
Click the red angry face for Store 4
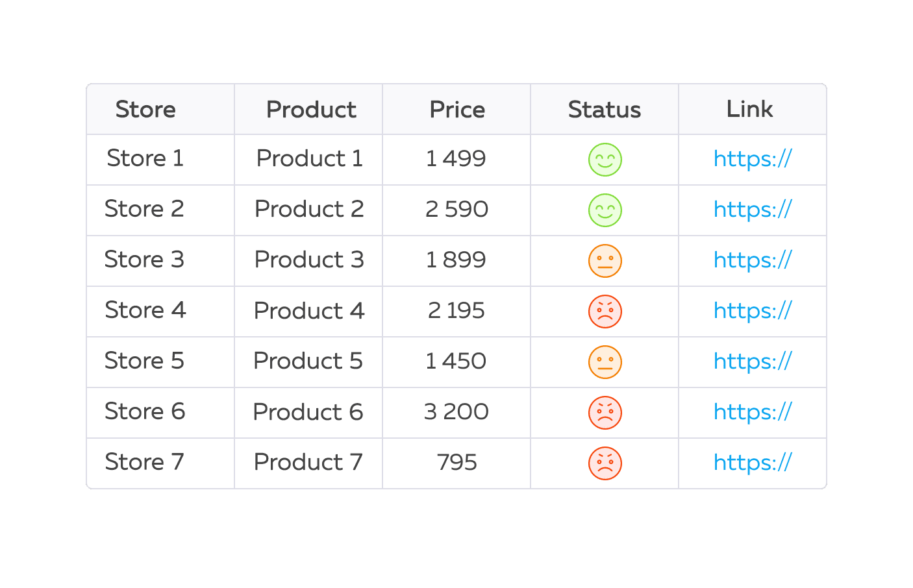click(x=605, y=312)
